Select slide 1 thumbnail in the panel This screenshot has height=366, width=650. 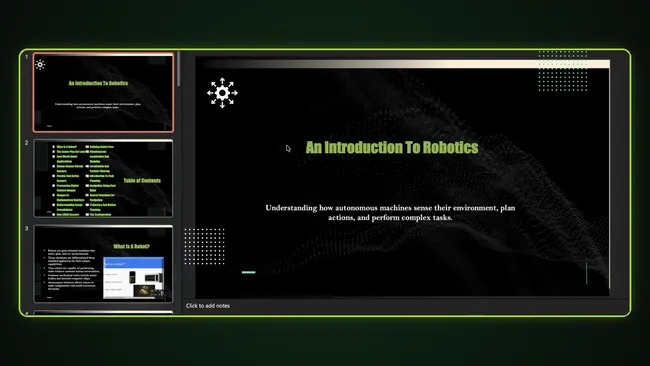(x=103, y=92)
